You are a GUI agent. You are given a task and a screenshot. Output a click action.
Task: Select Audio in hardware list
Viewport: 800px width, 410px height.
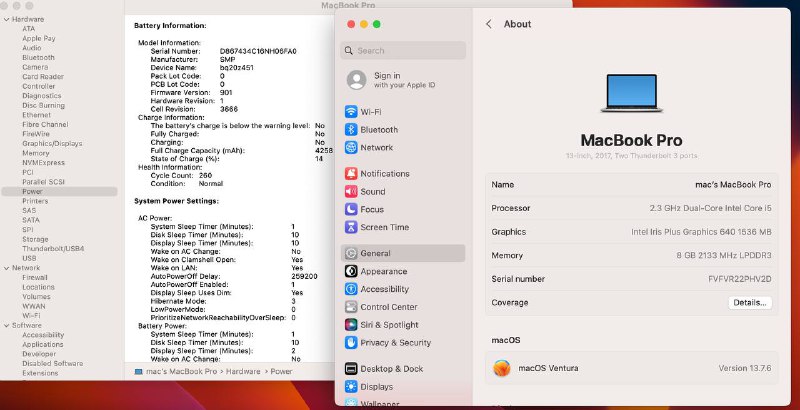(x=32, y=48)
